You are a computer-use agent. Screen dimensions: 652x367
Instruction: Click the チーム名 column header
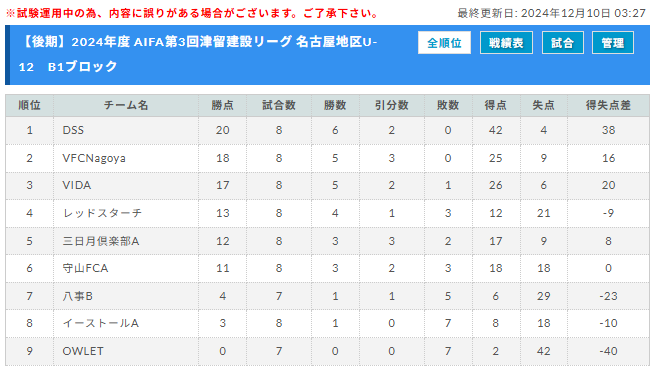coord(126,106)
